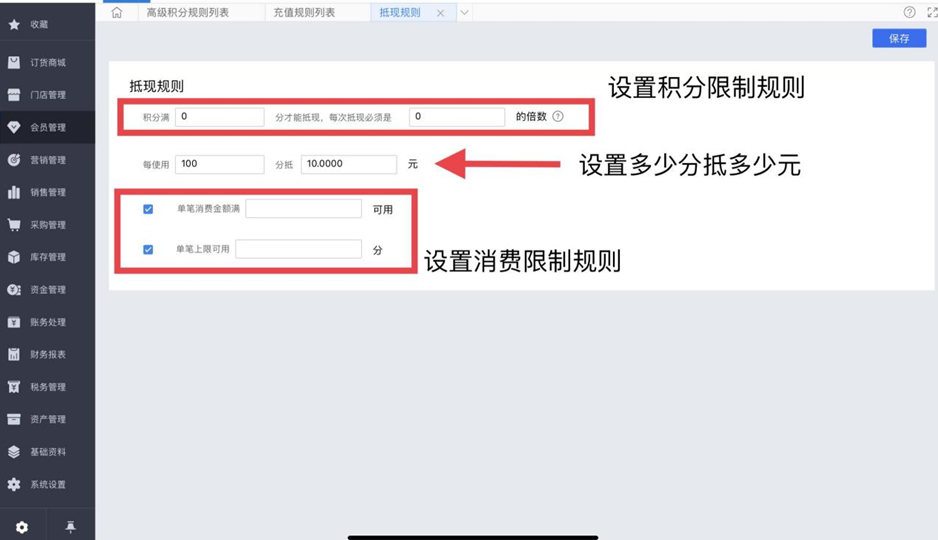Expand the tab list dropdown arrow
Image resolution: width=938 pixels, height=540 pixels.
(464, 13)
